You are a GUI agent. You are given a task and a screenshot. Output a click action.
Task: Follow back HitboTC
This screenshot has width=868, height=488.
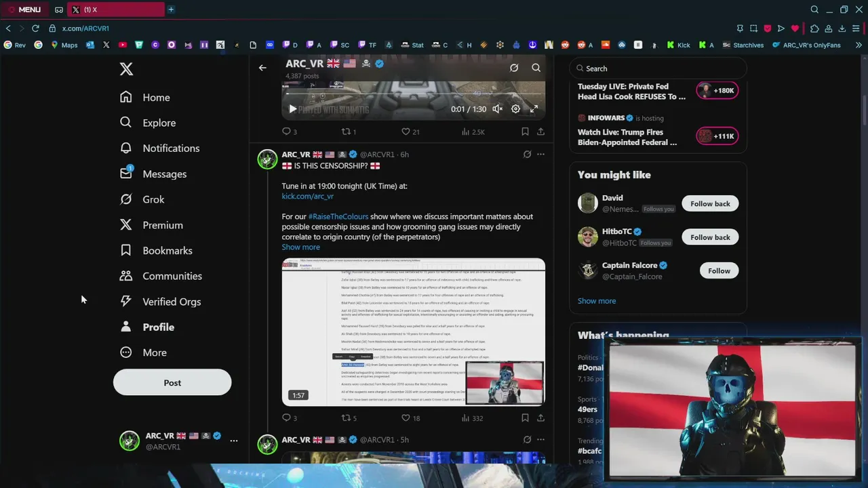click(710, 237)
